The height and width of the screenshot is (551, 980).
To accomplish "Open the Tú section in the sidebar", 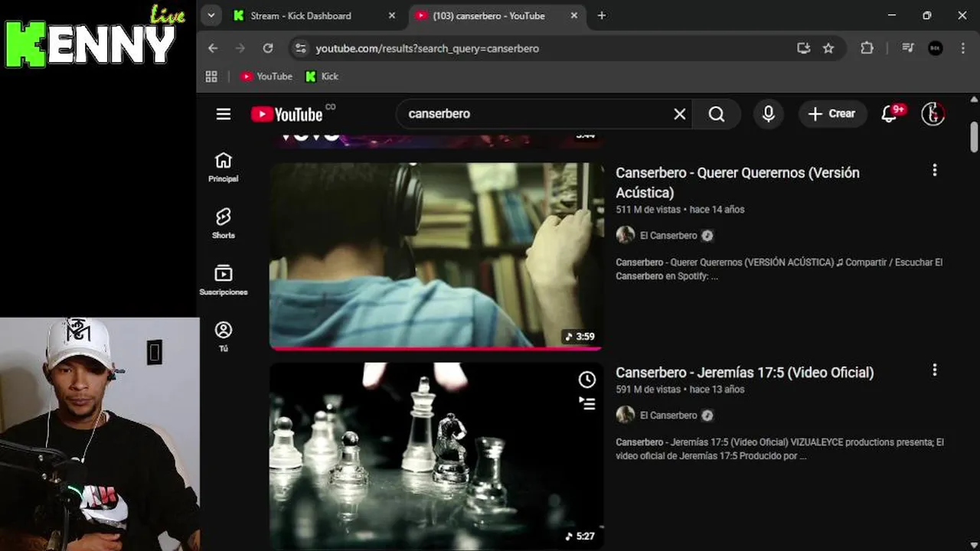I will click(224, 337).
